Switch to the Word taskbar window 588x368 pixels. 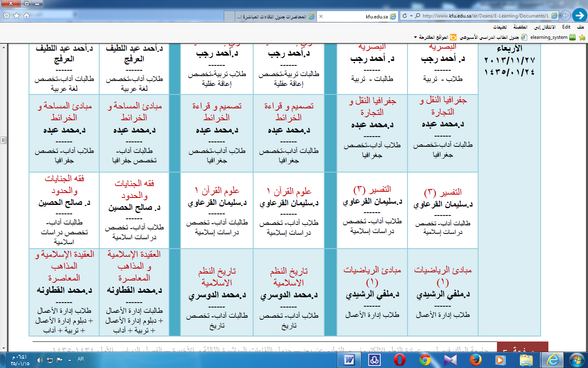350,360
